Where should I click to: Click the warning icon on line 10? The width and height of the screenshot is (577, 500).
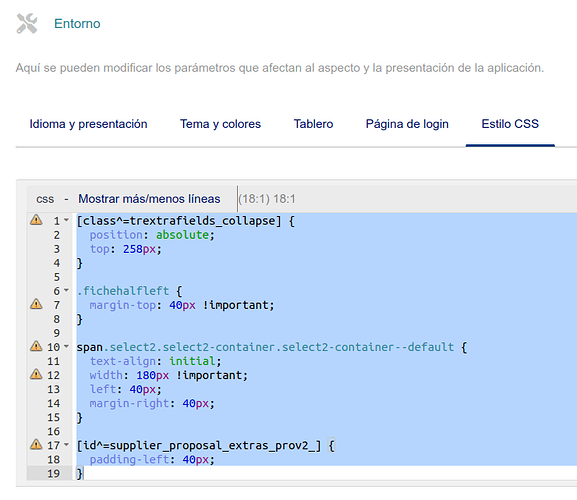coord(36,346)
